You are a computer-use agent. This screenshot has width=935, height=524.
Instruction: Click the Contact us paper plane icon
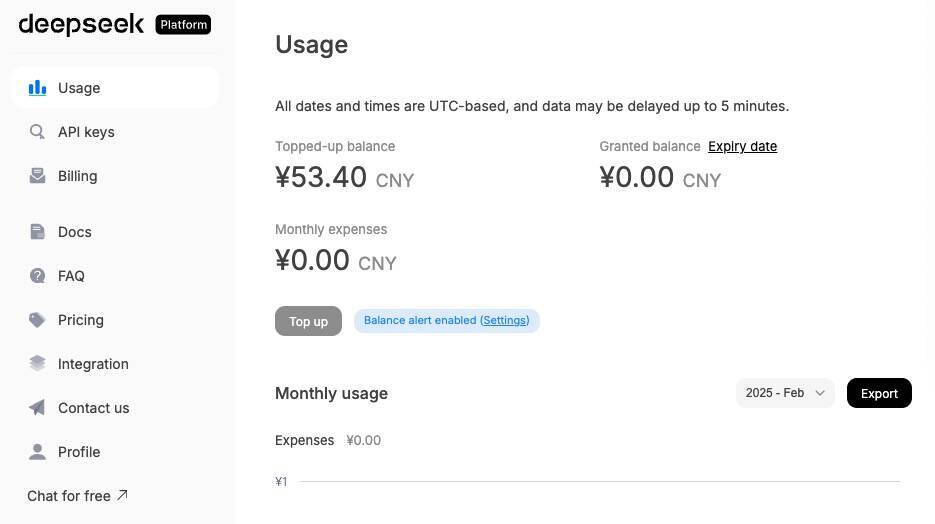tap(38, 408)
